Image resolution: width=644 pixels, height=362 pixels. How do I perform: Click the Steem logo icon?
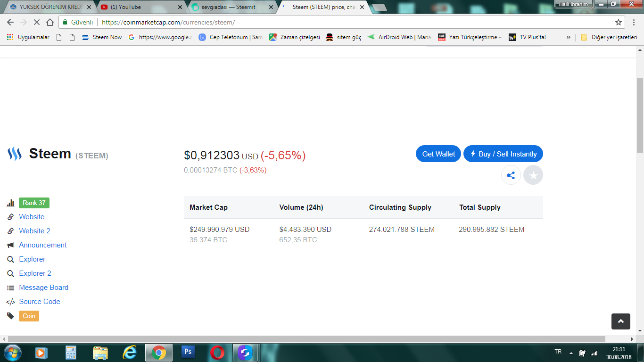(15, 154)
